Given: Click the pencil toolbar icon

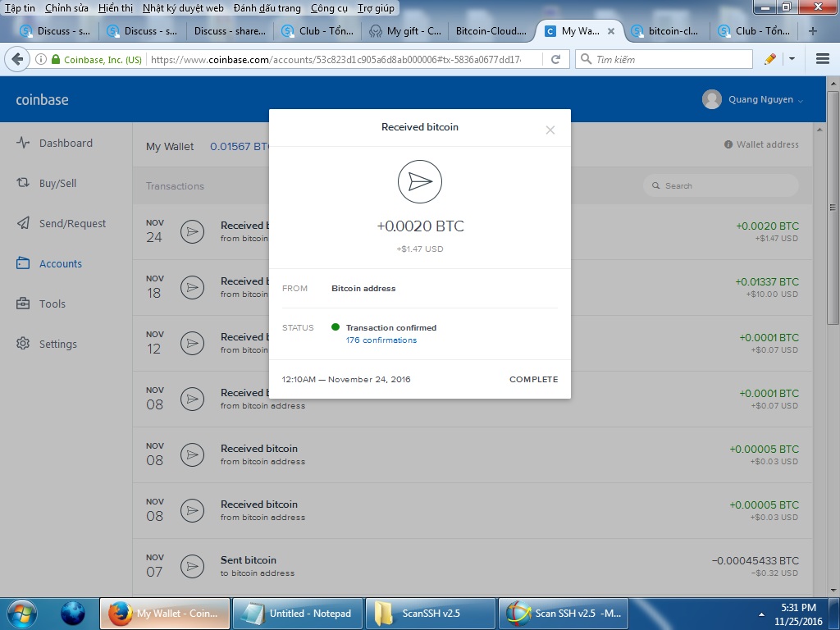Looking at the screenshot, I should tap(770, 59).
